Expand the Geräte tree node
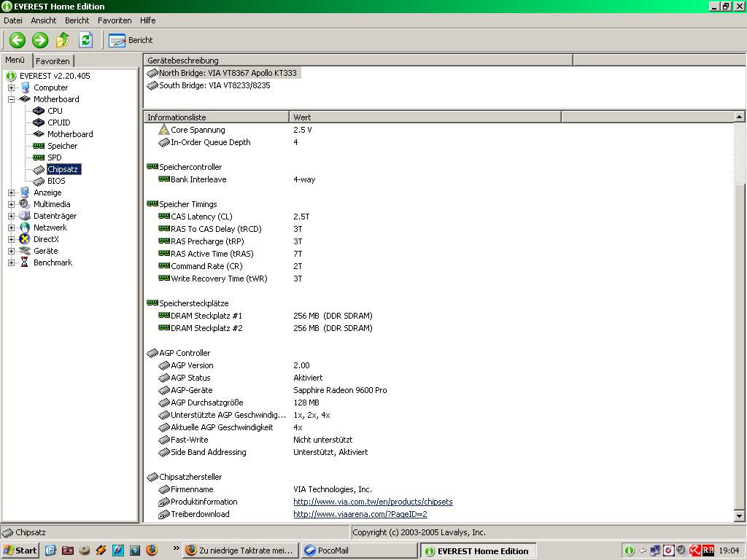 coord(12,251)
